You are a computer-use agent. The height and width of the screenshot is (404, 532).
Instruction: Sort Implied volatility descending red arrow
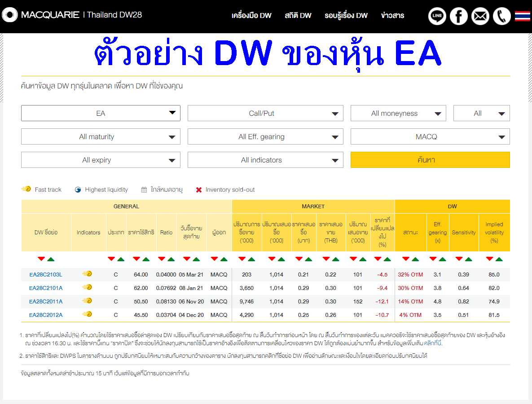coord(489,259)
